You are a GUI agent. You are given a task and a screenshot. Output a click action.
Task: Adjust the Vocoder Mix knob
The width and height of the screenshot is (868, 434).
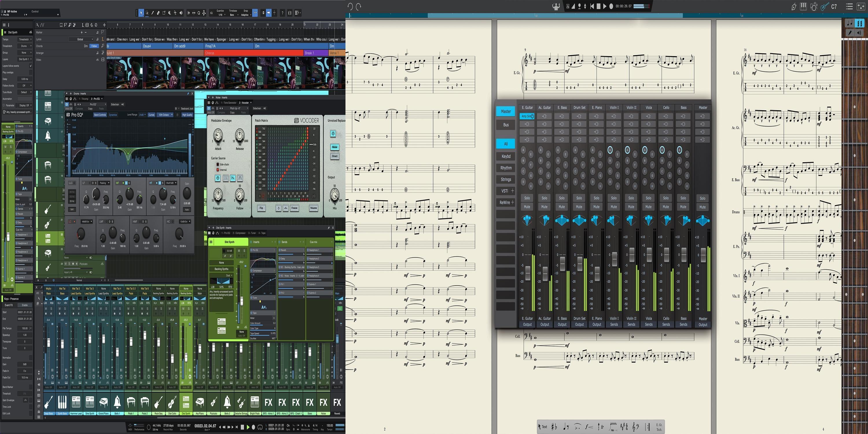tap(334, 195)
